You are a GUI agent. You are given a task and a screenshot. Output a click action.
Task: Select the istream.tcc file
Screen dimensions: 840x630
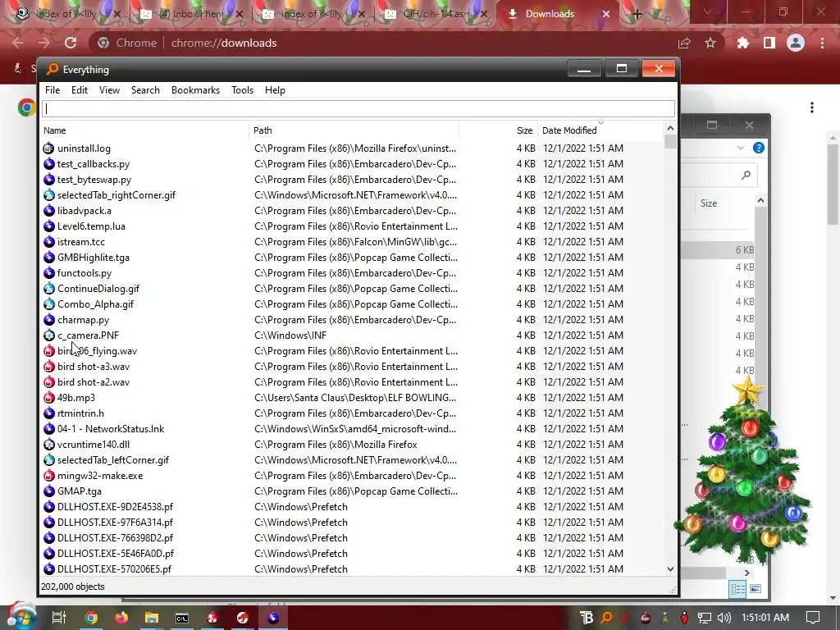81,242
